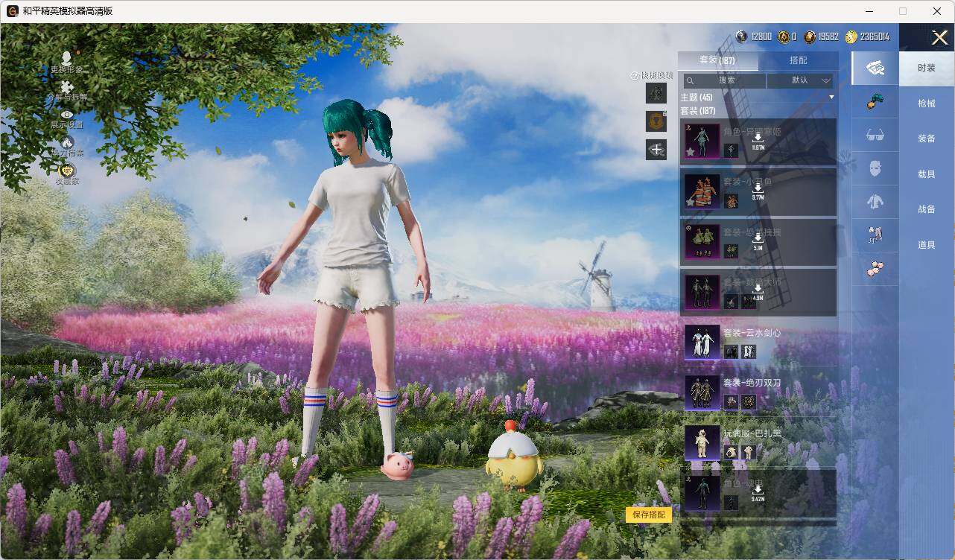Select the glasses category icon

click(x=875, y=135)
